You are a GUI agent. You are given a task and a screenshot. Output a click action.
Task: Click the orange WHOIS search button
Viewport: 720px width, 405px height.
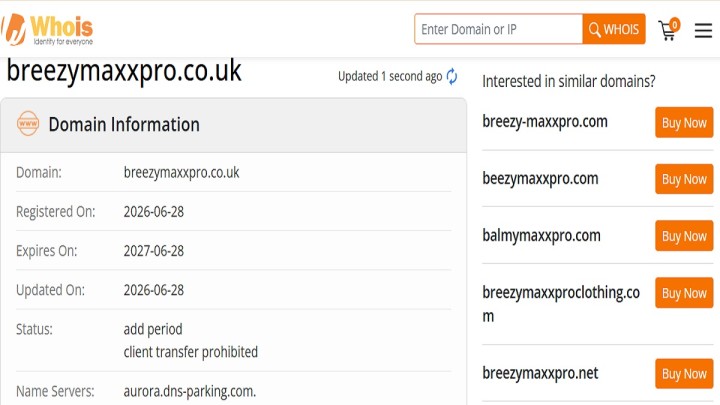614,29
